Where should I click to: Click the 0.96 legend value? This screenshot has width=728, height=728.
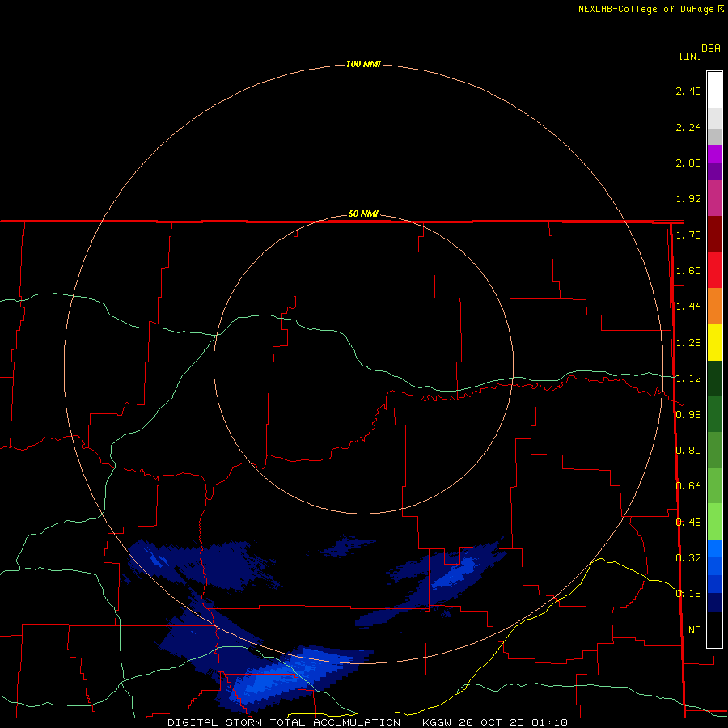coord(688,415)
